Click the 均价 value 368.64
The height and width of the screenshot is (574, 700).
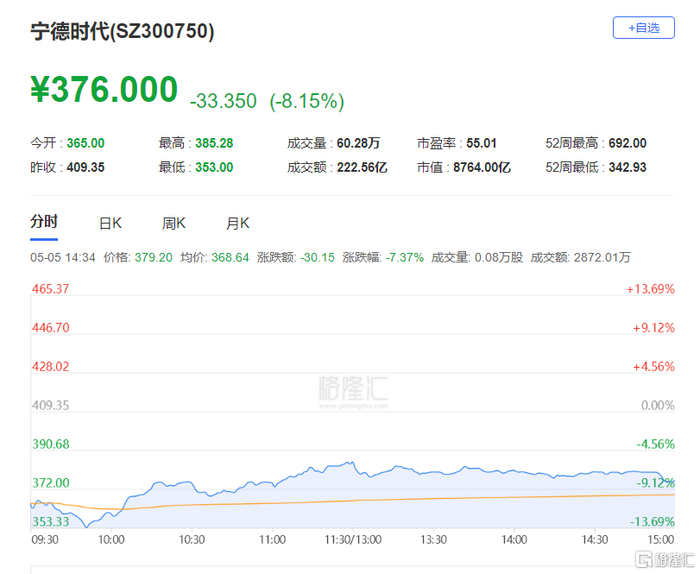tap(230, 258)
